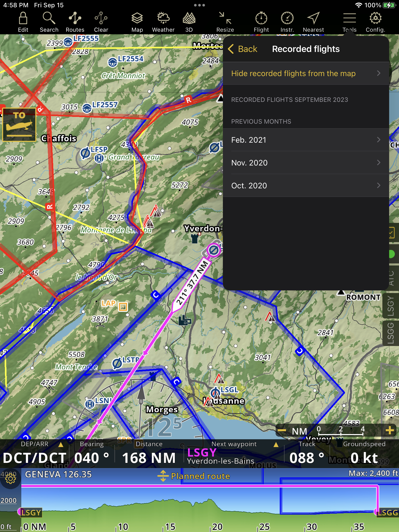Open the elevation profile settings gear
Viewport: 399px width, 532px height.
point(10,478)
